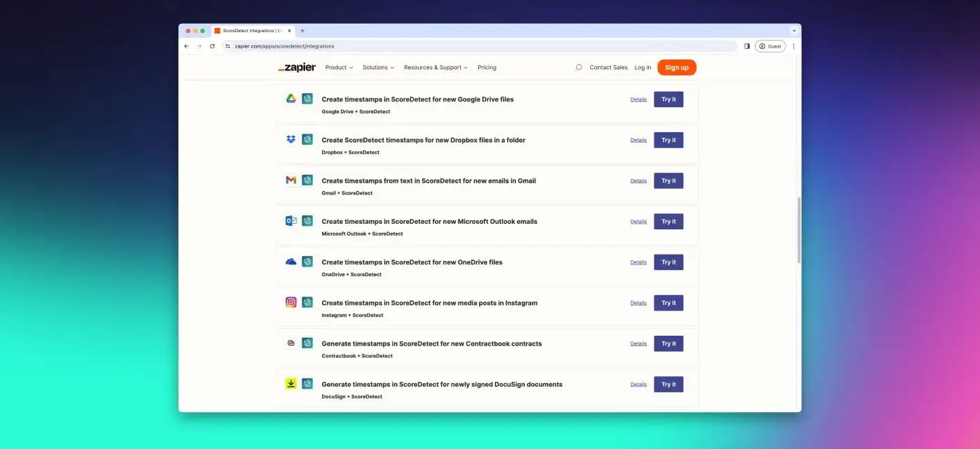Click the Instagram app icon
Image resolution: width=980 pixels, height=449 pixels.
click(x=291, y=302)
